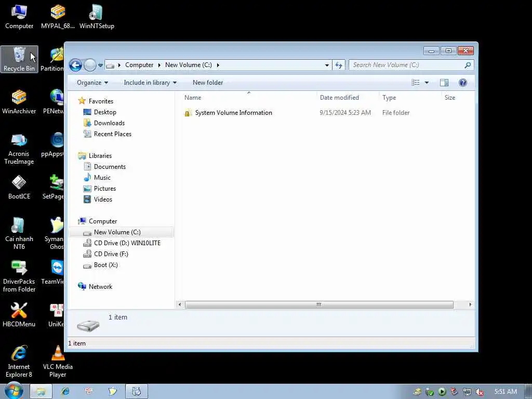Screen dimensions: 532x399
Task: Open Boot (X:) drive
Action: pos(105,265)
